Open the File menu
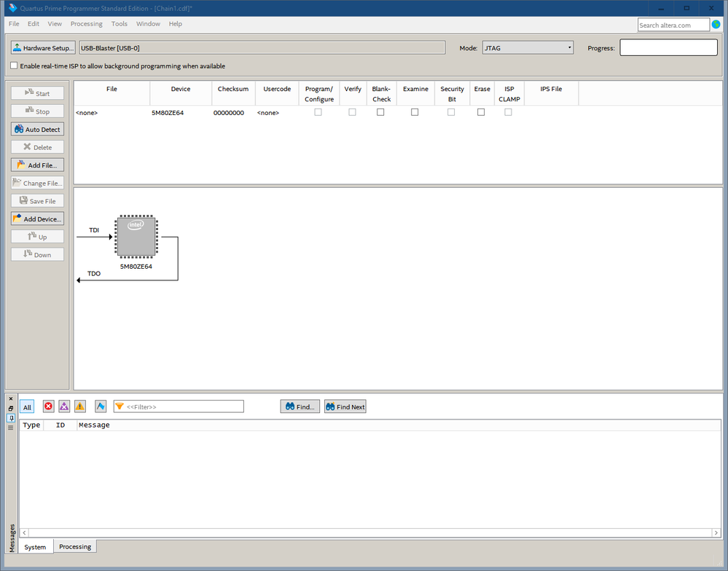The width and height of the screenshot is (728, 571). click(14, 23)
